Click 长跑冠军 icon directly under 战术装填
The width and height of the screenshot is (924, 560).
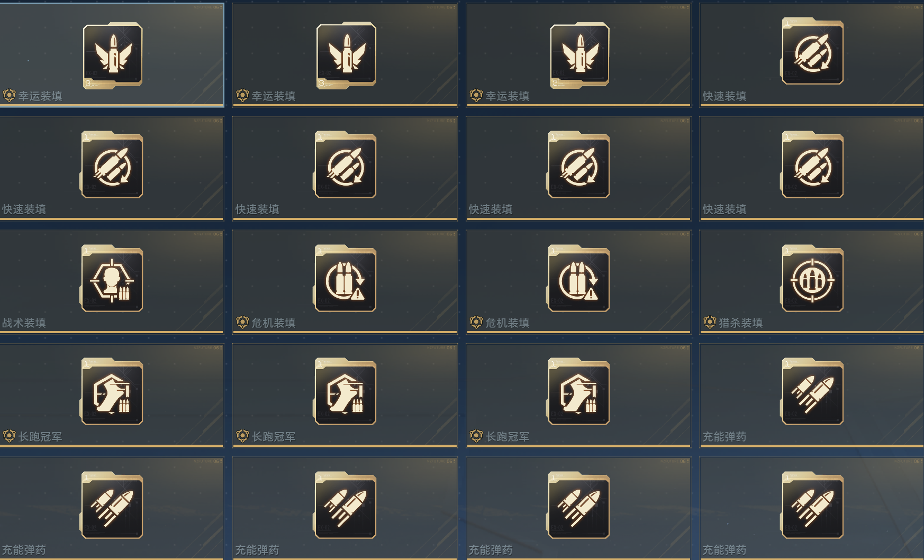[112, 392]
